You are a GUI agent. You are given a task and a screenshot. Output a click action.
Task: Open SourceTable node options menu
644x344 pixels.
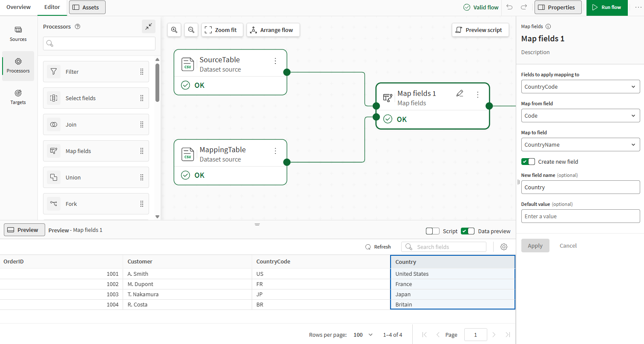[275, 61]
